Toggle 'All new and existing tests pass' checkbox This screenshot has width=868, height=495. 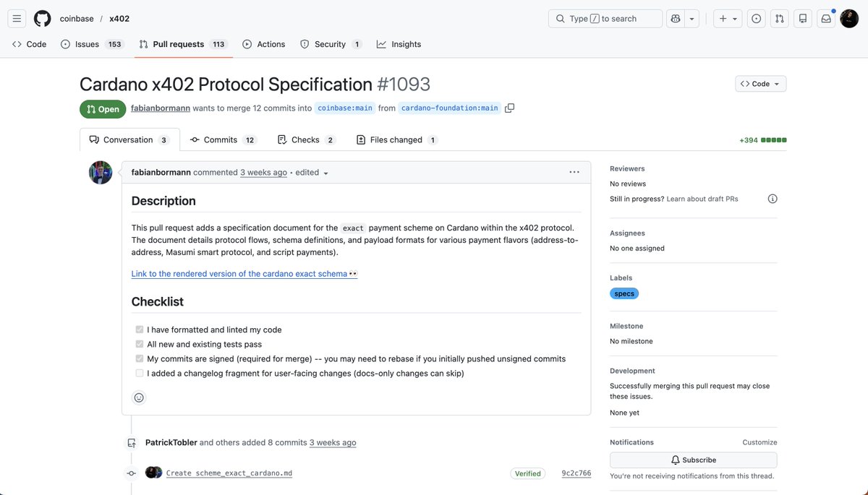[x=140, y=344]
